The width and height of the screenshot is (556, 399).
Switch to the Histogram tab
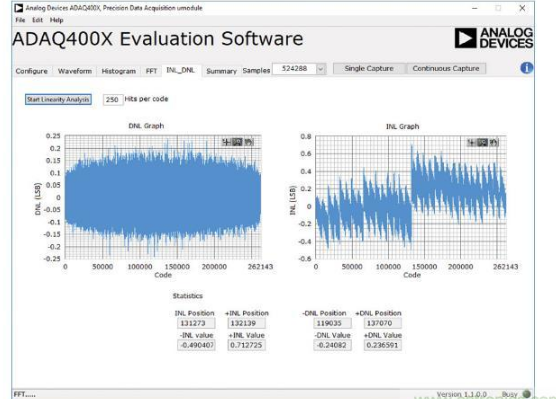tap(118, 71)
